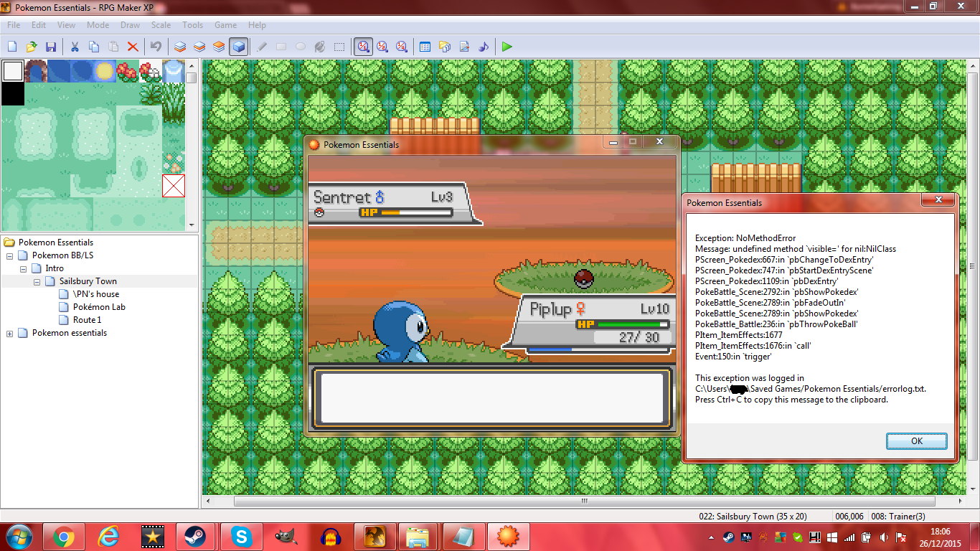The image size is (980, 551).
Task: Collapse the Sailsbury Town tree node
Action: pos(37,281)
